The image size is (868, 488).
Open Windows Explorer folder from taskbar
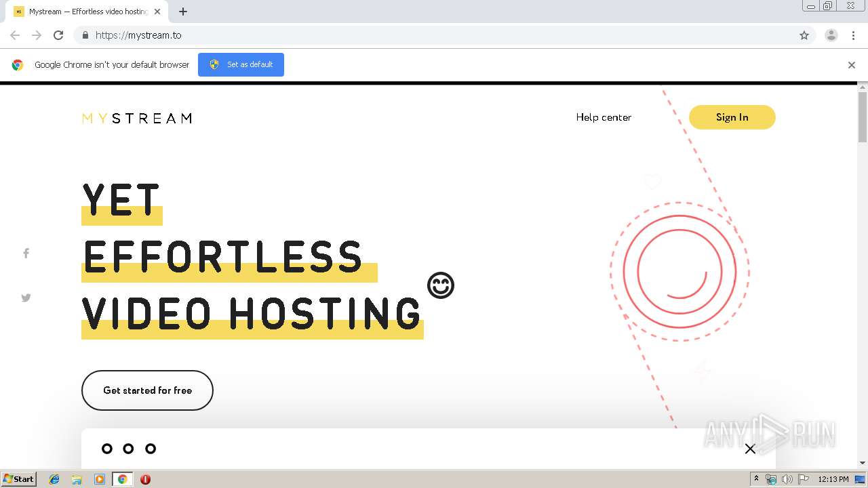(x=77, y=479)
